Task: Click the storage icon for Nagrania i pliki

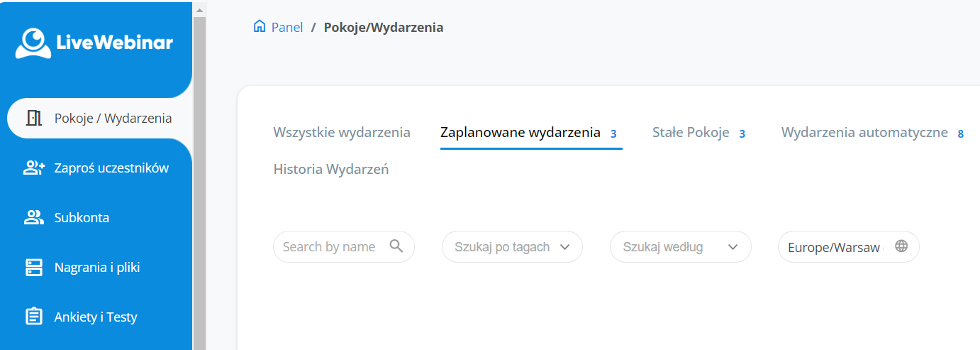Action: click(34, 268)
